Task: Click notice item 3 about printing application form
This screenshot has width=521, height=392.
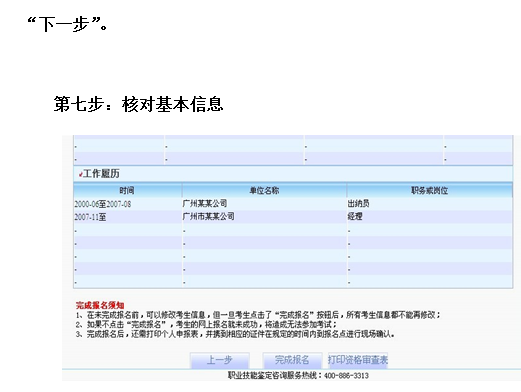Action: (235, 334)
